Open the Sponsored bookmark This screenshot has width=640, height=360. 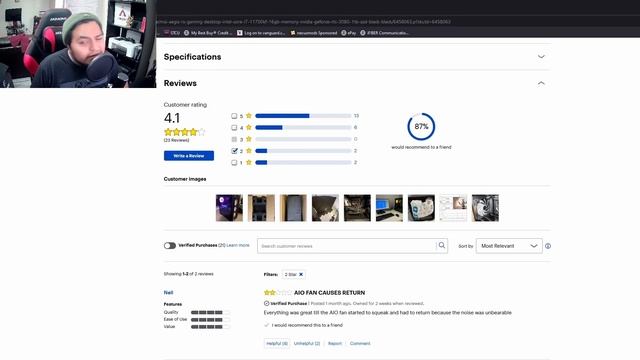pyautogui.click(x=313, y=33)
